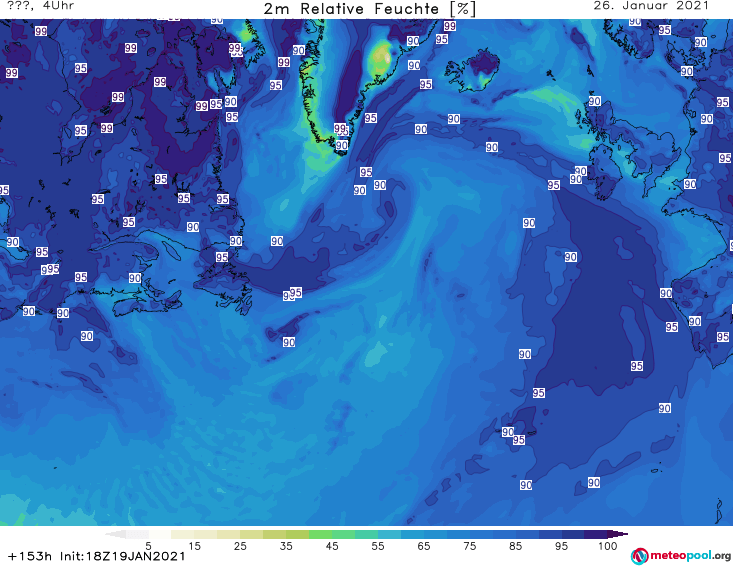
Task: Click the "35" label on the color scale
Action: click(286, 546)
